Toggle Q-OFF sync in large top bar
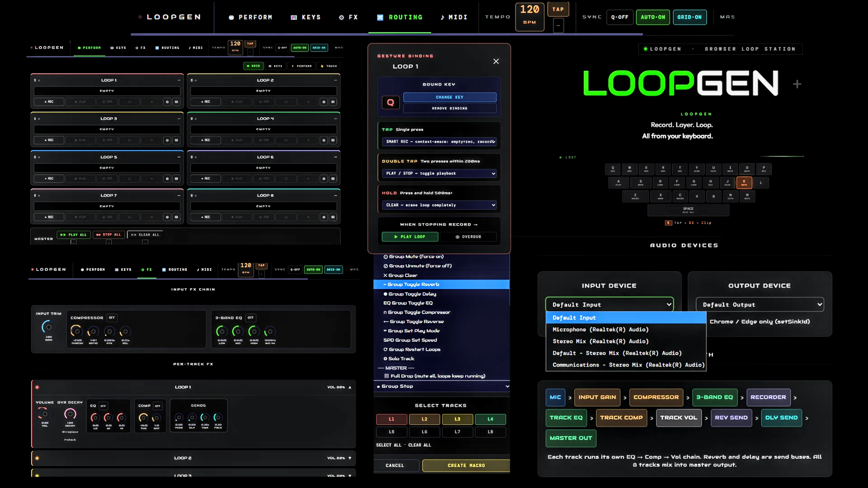The image size is (868, 488). [x=620, y=17]
